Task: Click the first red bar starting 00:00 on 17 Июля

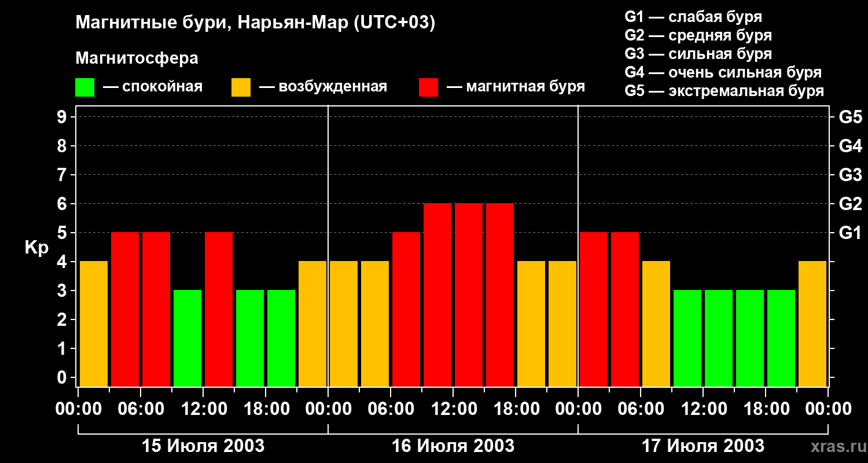Action: point(594,309)
